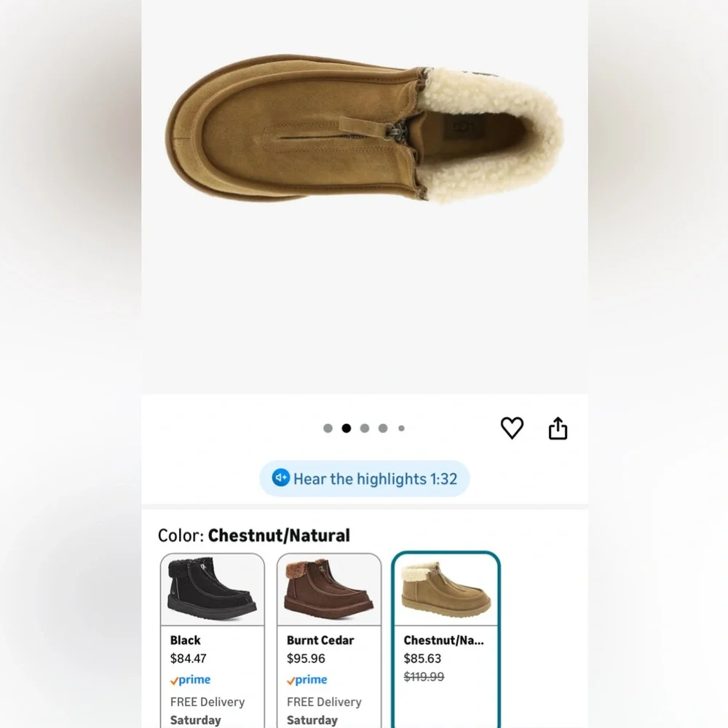Tap the main chestnut shoe product image
The image size is (728, 728).
click(364, 135)
